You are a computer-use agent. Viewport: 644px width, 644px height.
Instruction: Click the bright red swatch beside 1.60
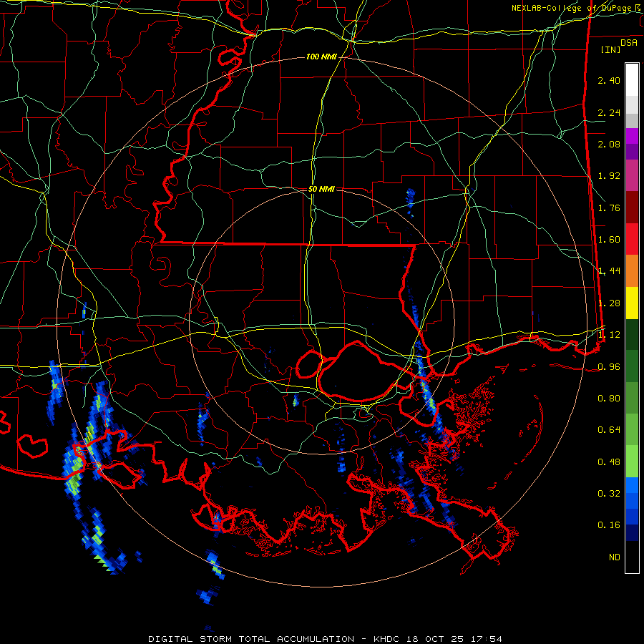pos(632,239)
